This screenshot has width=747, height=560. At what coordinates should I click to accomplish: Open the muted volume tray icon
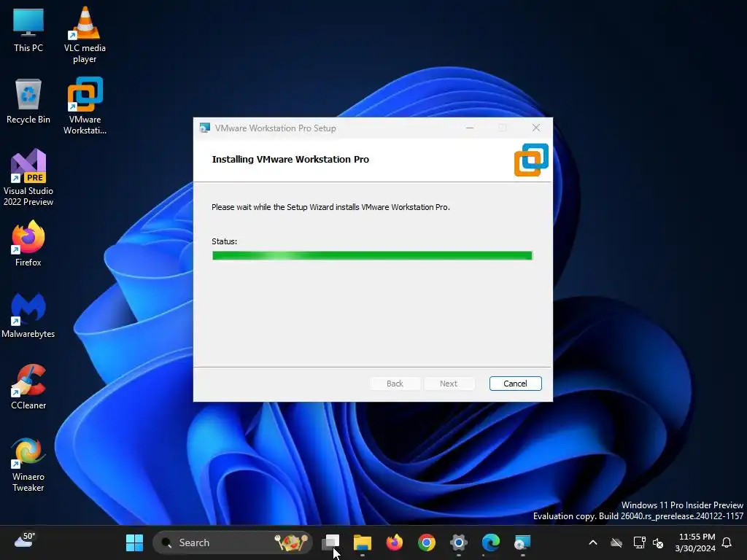tap(658, 542)
